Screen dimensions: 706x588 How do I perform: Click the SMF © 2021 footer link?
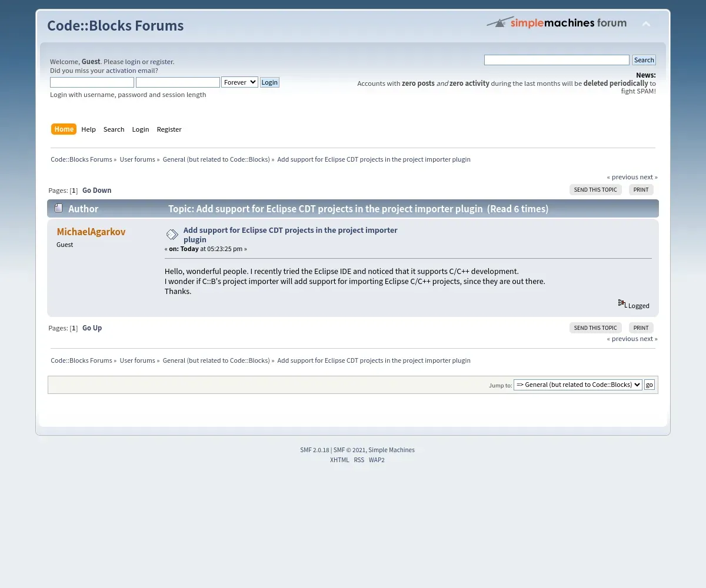(349, 450)
